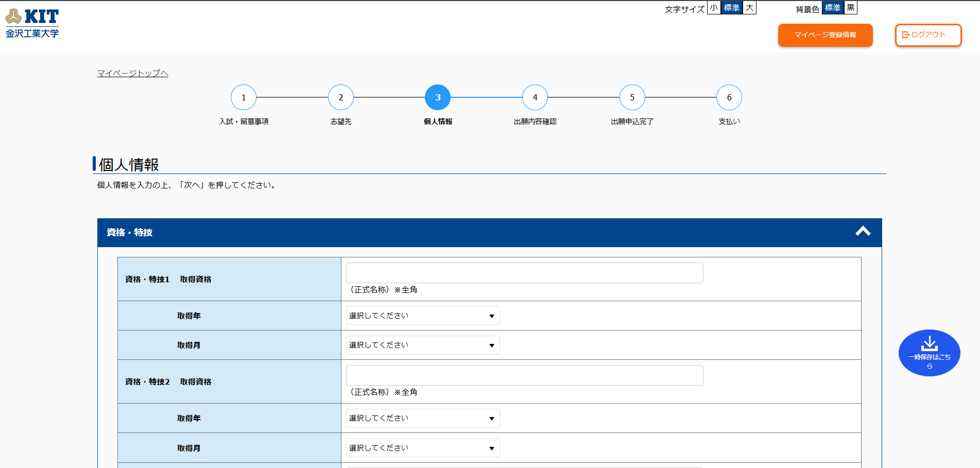Select step 6 支払い circle

(729, 97)
